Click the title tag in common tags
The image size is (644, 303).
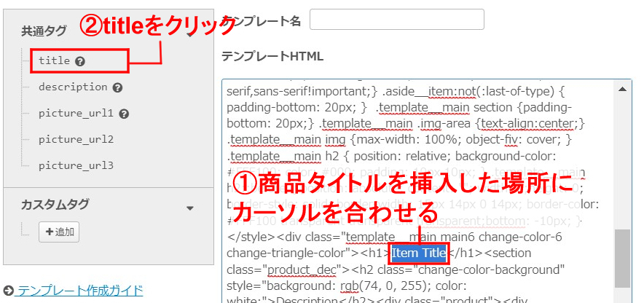click(54, 60)
